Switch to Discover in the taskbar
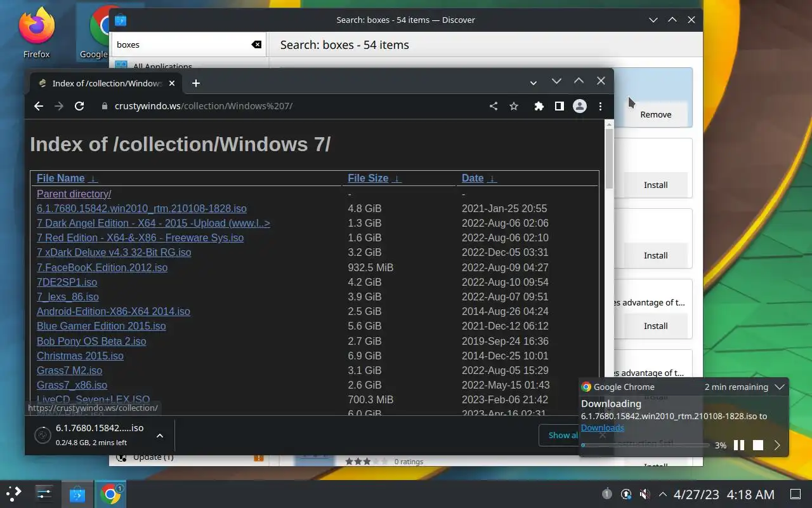Viewport: 812px width, 508px height. pos(77,493)
